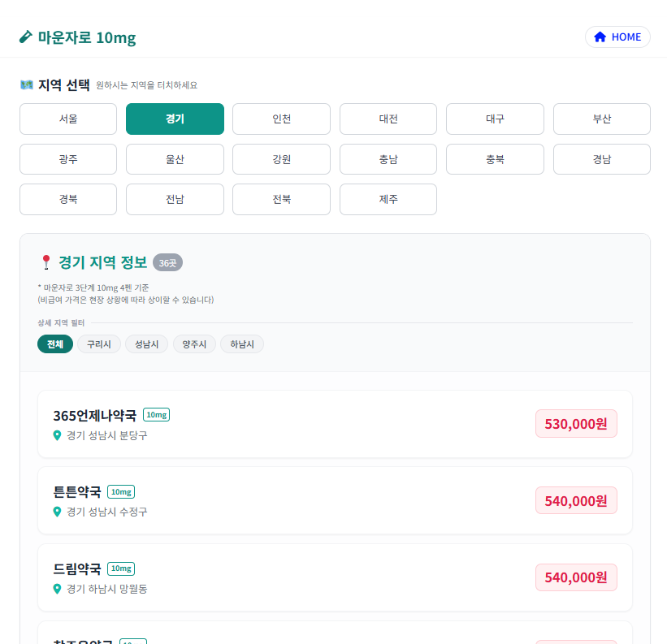Click the 530,000원 price badge

576,424
